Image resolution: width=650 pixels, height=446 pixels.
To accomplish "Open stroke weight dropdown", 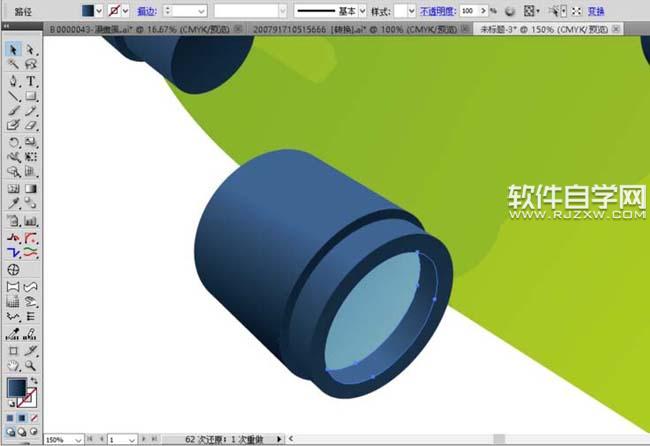I will 201,11.
